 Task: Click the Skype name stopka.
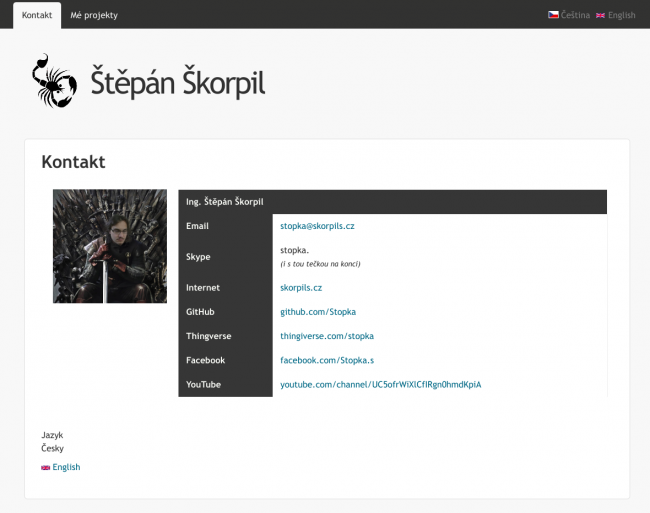(x=294, y=250)
